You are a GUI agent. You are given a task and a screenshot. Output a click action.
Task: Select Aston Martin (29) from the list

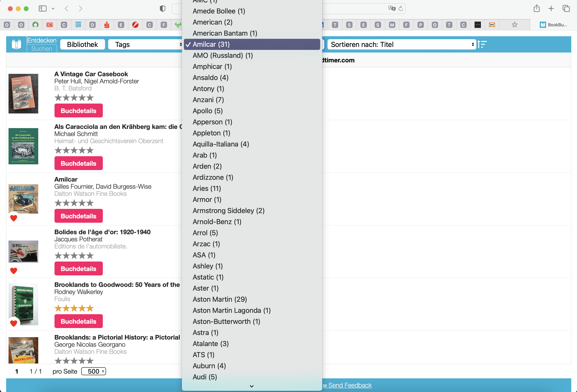click(x=220, y=299)
